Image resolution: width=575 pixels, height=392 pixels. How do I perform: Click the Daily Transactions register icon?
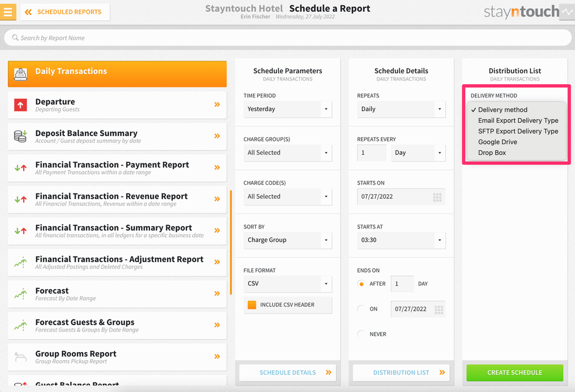click(x=21, y=74)
